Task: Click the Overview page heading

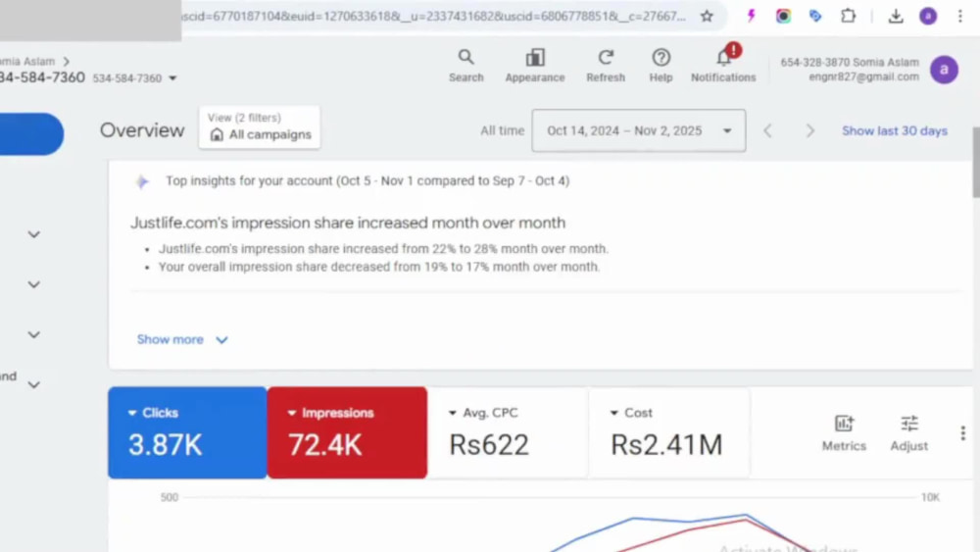Action: [x=142, y=130]
